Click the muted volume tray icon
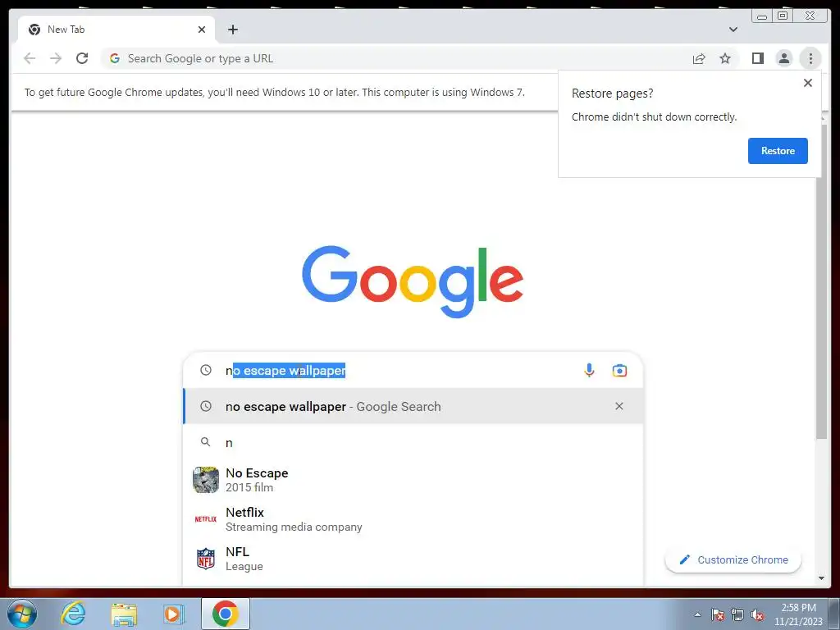This screenshot has height=630, width=840. pos(757,614)
